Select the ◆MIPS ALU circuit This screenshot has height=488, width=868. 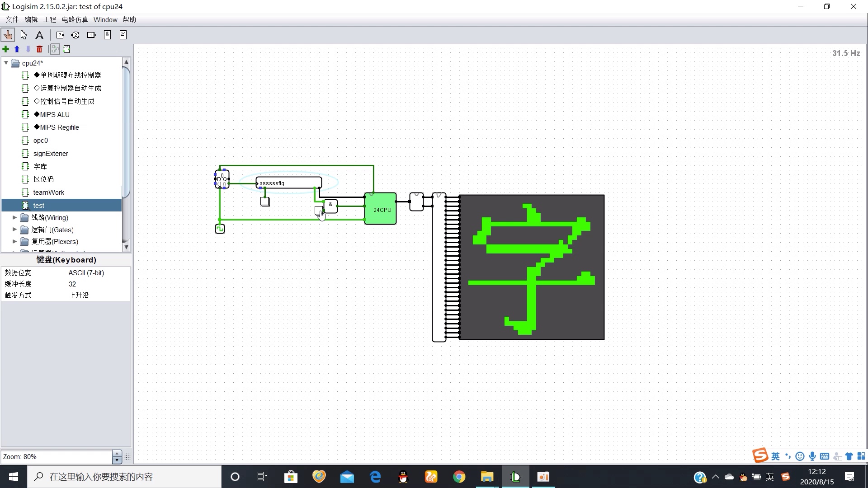(x=52, y=114)
